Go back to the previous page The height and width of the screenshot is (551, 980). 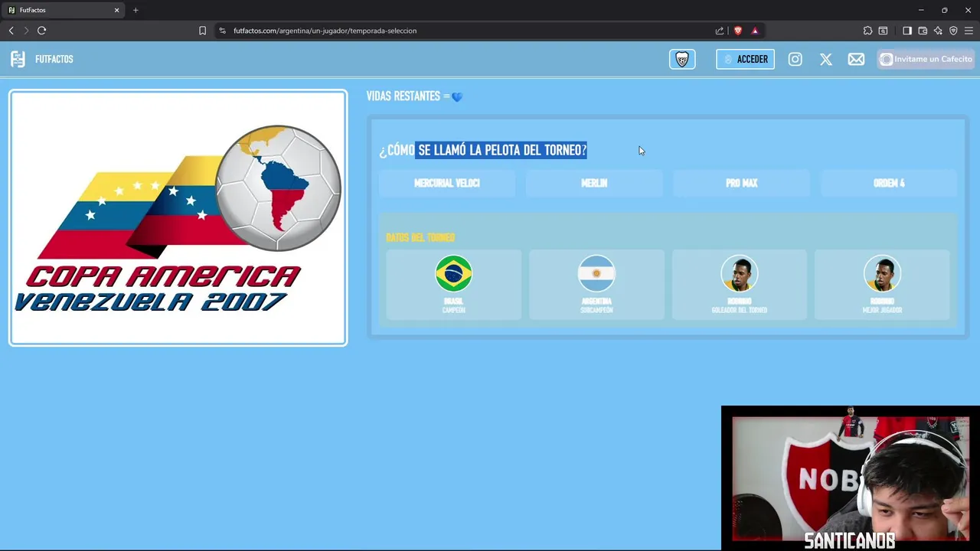point(11,31)
